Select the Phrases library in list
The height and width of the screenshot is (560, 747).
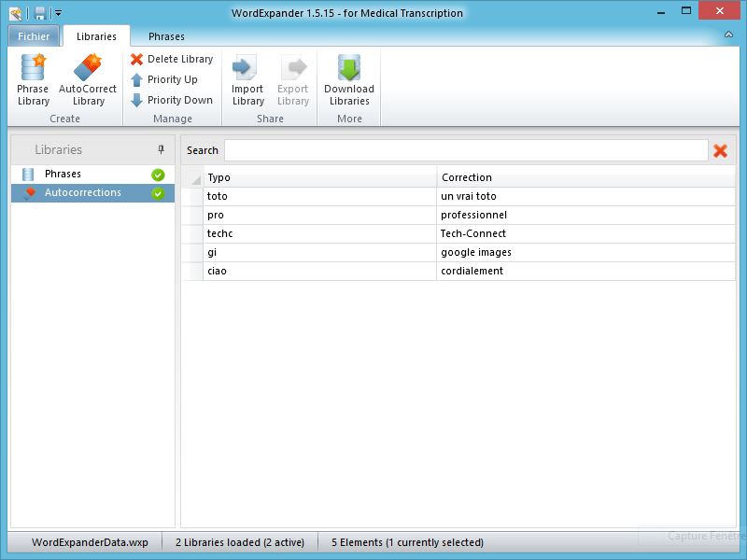(92, 175)
